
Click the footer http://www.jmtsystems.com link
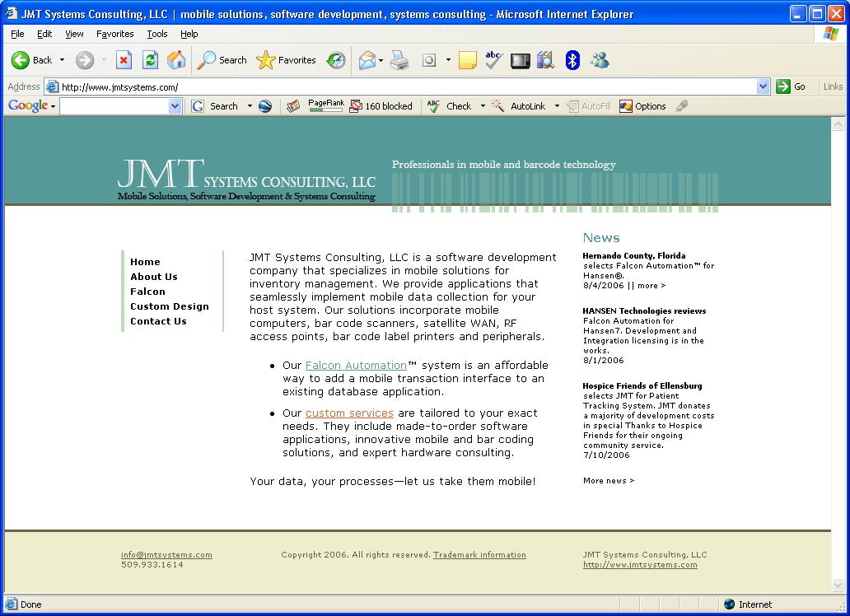point(640,565)
